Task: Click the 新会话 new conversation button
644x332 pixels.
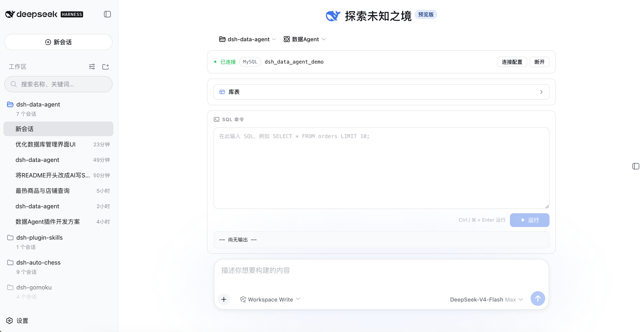Action: (x=58, y=42)
